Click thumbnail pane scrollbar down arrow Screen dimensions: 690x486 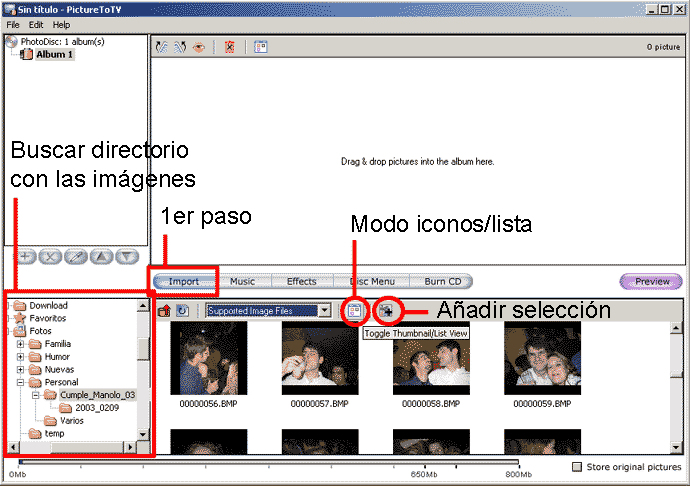(676, 448)
